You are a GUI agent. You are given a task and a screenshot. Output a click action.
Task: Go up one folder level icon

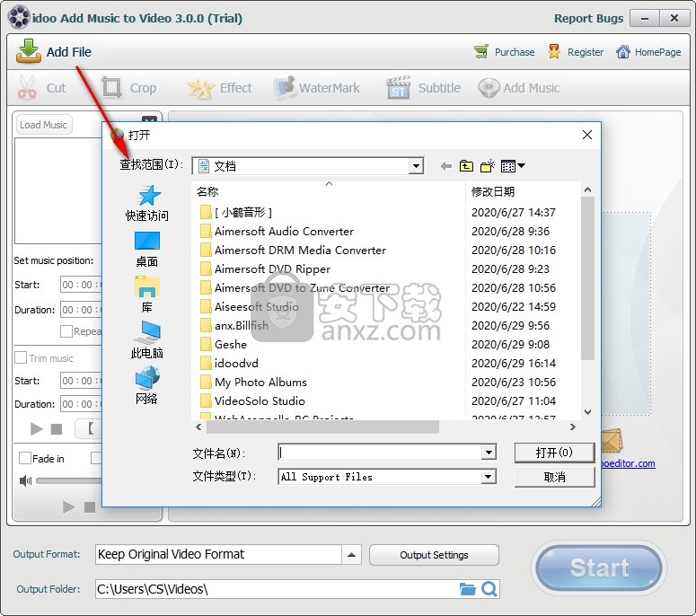pyautogui.click(x=466, y=166)
